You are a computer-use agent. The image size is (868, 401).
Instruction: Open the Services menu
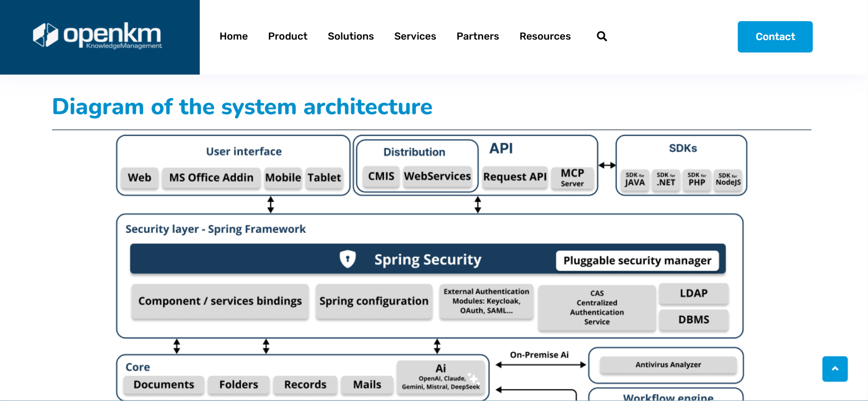pos(415,36)
